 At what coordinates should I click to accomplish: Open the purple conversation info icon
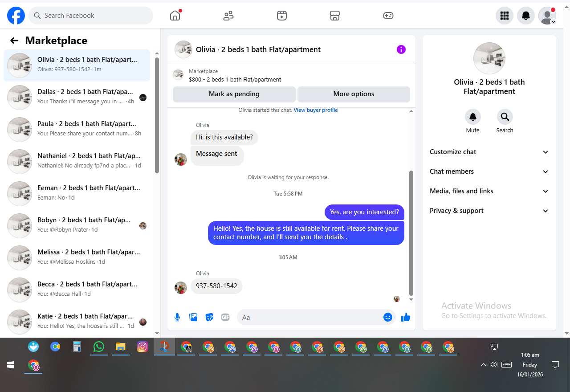click(x=401, y=49)
